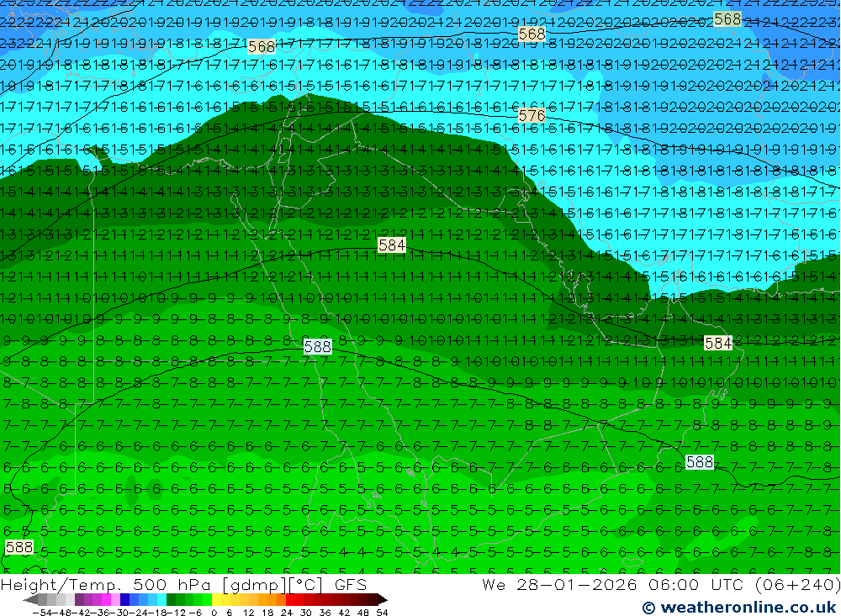This screenshot has width=841, height=616.
Task: Click the "We" weekday text
Action: point(493,585)
